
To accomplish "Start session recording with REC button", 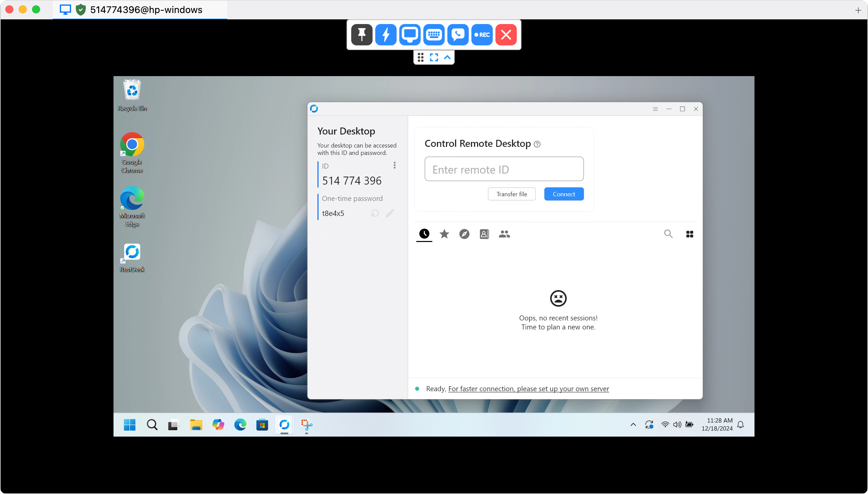I will tap(482, 35).
